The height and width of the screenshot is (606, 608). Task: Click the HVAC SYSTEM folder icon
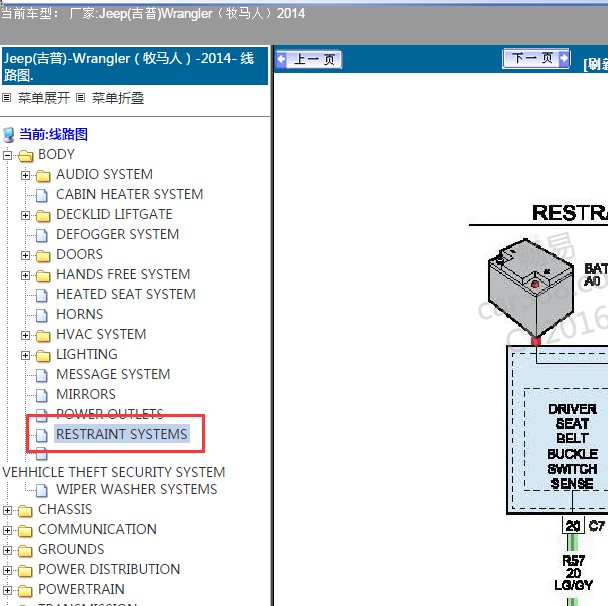[x=43, y=335]
